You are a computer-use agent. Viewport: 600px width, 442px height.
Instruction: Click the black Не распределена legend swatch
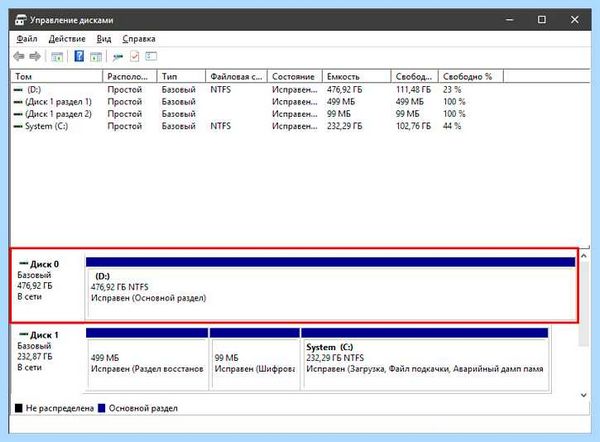coord(19,408)
